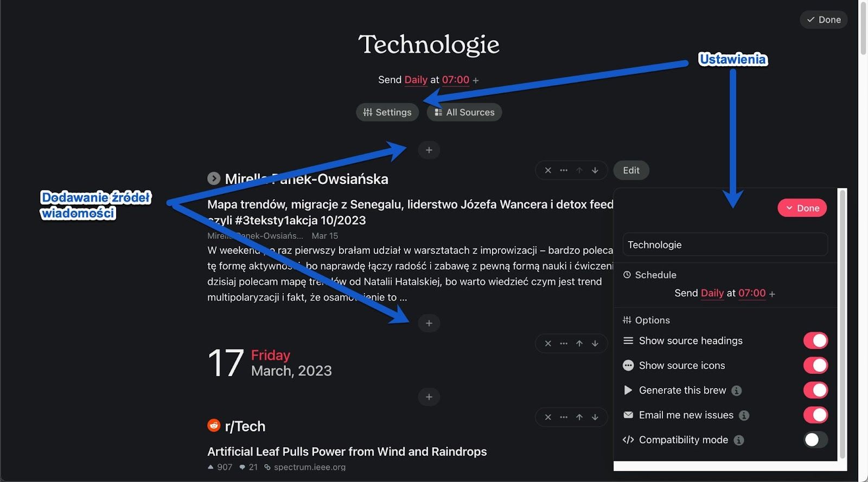Click the plus button directly above Mirella's heading
Viewport: 868px width, 482px height.
click(x=429, y=150)
